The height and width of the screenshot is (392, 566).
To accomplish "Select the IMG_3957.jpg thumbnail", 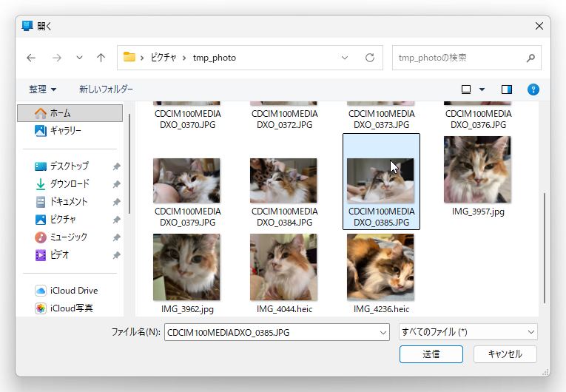I will click(x=477, y=169).
